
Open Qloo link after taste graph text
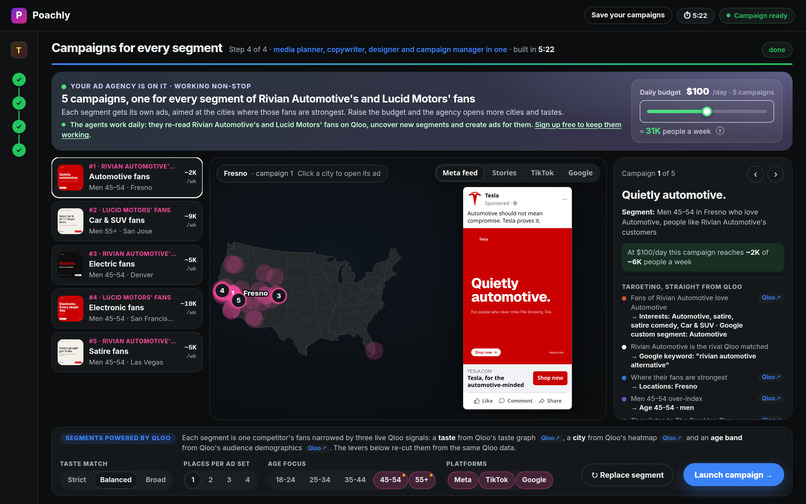tap(550, 438)
